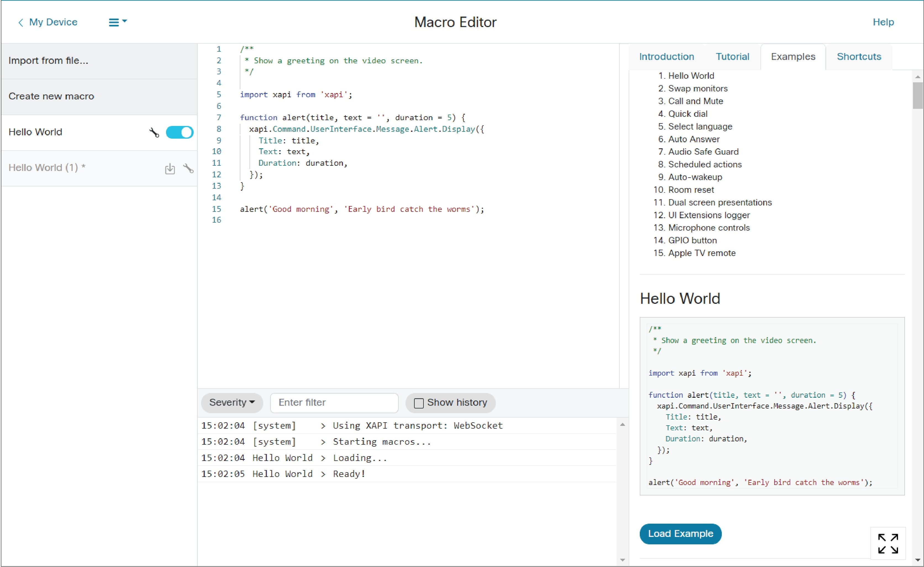Click Import from file option in sidebar
The width and height of the screenshot is (924, 567).
(49, 59)
